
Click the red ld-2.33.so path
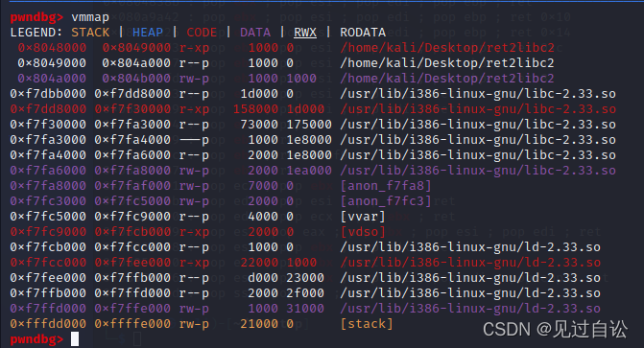[470, 263]
